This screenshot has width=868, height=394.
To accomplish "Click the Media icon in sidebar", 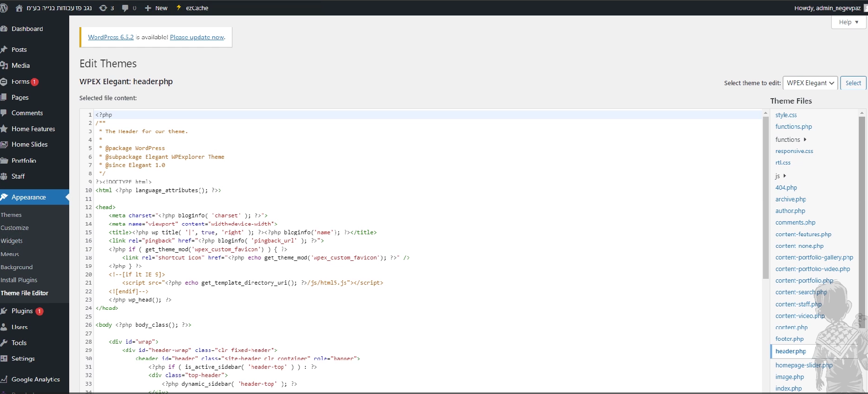I will tap(4, 65).
